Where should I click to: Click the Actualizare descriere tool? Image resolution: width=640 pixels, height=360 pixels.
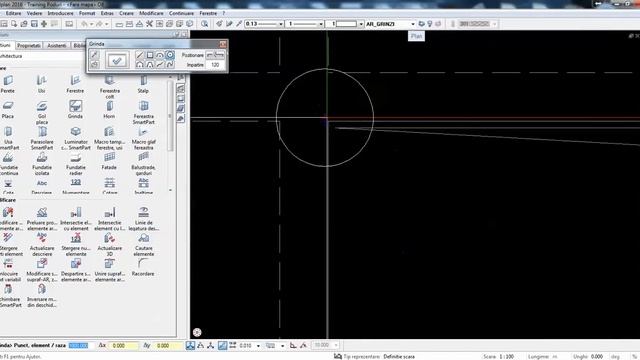(42, 244)
